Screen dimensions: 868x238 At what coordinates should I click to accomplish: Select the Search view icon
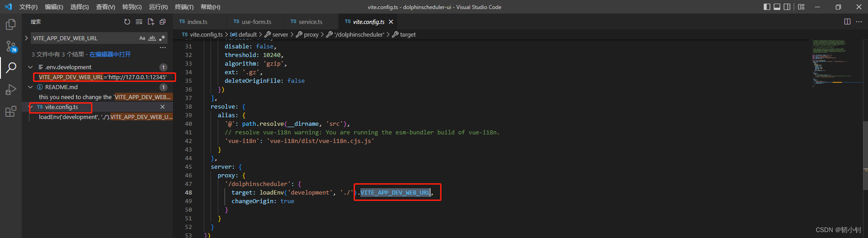point(11,68)
